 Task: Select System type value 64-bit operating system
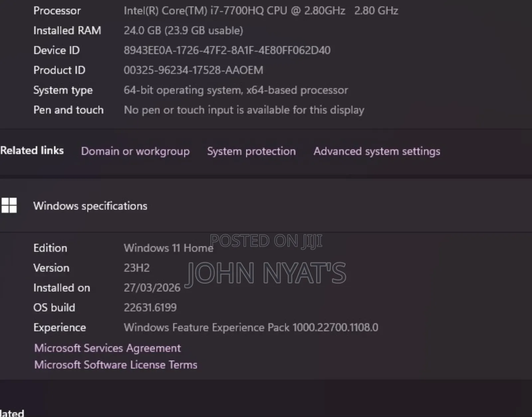(236, 90)
